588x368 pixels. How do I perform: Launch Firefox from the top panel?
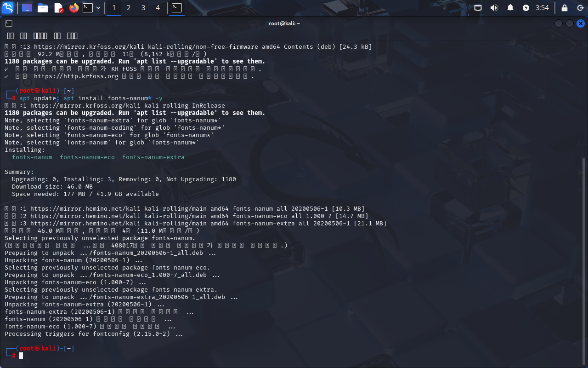click(74, 8)
